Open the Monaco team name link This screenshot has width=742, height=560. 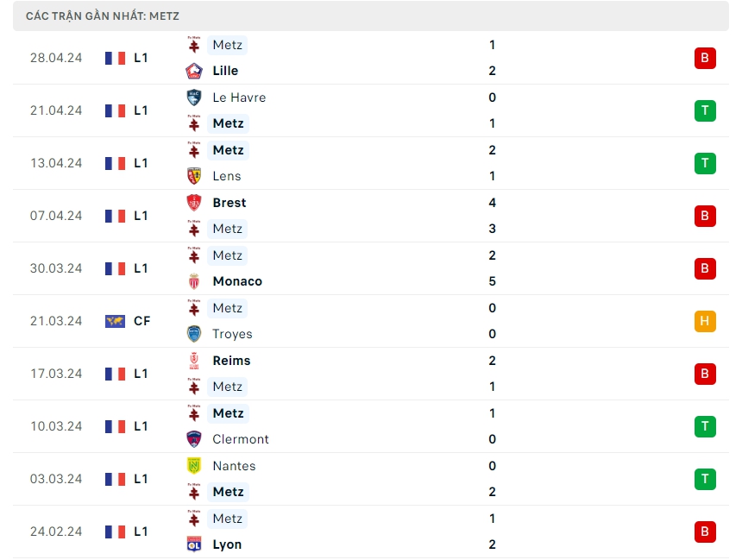[x=237, y=281]
